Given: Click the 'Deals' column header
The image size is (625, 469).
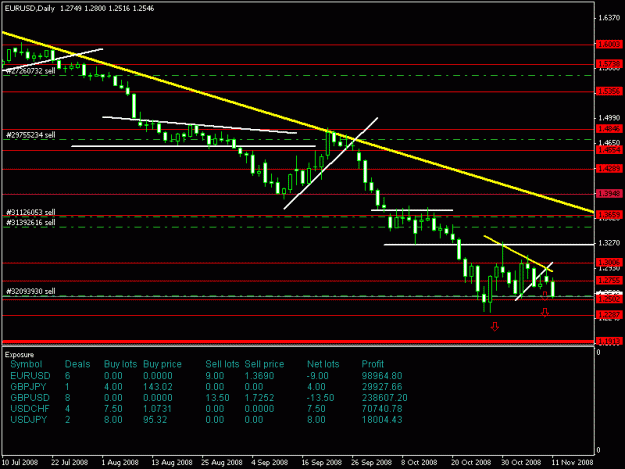Looking at the screenshot, I should (x=77, y=364).
